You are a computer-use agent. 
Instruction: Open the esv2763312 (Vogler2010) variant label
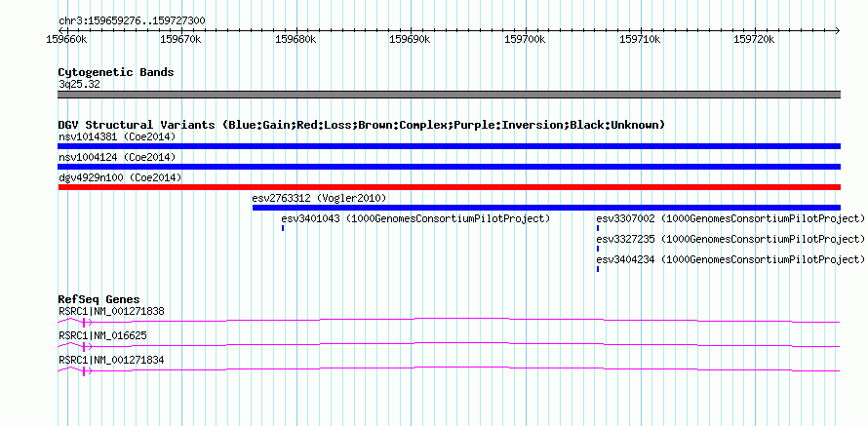click(319, 198)
